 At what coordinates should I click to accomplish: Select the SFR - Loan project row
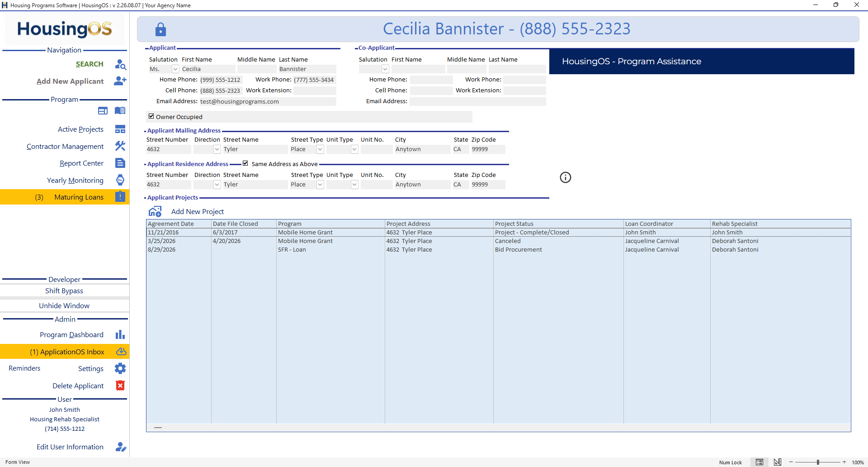498,250
